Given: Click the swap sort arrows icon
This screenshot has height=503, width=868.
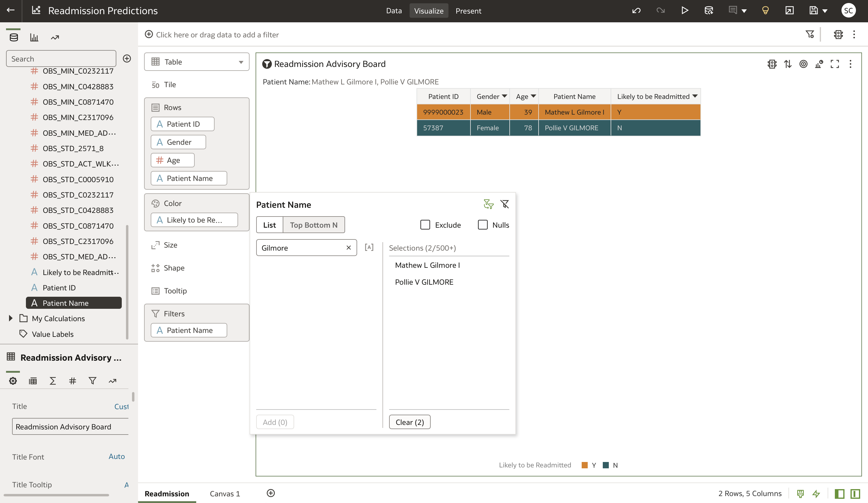Looking at the screenshot, I should pyautogui.click(x=788, y=64).
